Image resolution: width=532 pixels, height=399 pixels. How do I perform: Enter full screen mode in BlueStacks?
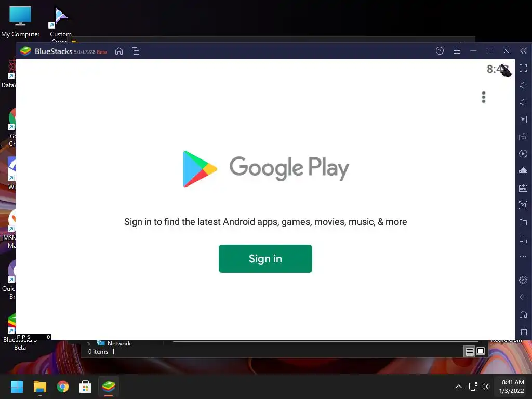pos(523,68)
